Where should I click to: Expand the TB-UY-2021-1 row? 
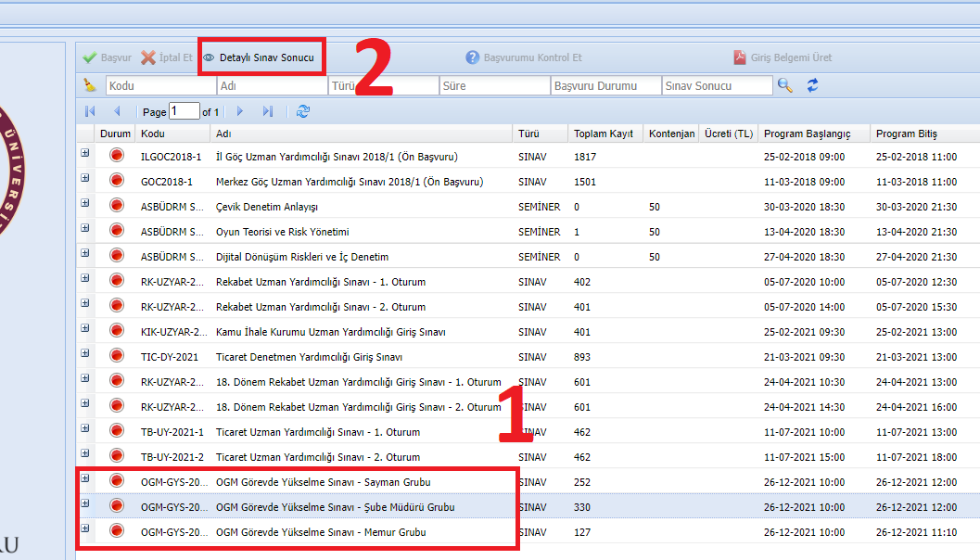[85, 428]
